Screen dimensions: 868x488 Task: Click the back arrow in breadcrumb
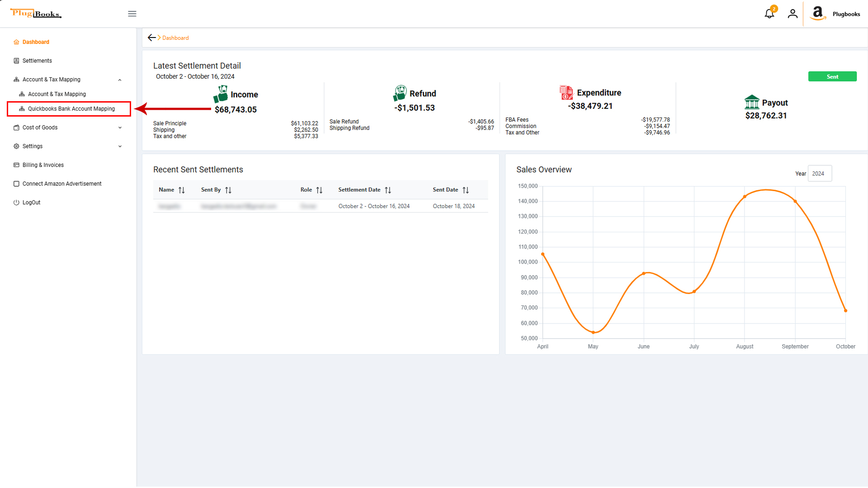[151, 38]
